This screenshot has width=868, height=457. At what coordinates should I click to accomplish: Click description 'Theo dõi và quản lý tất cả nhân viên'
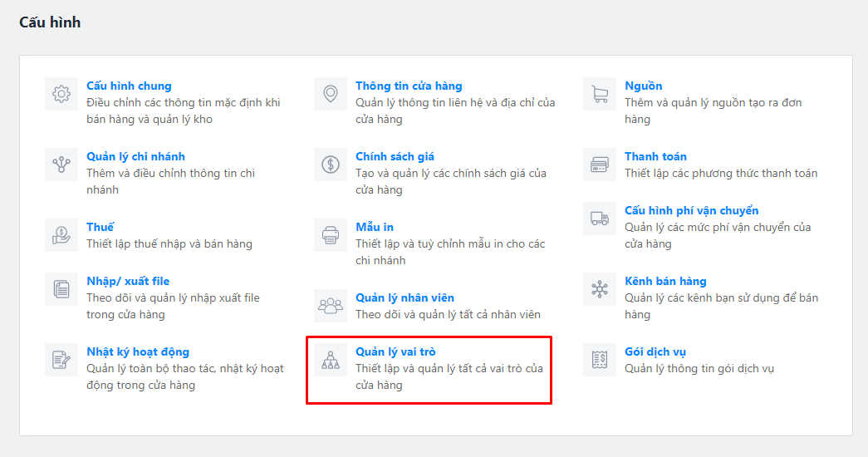[448, 314]
